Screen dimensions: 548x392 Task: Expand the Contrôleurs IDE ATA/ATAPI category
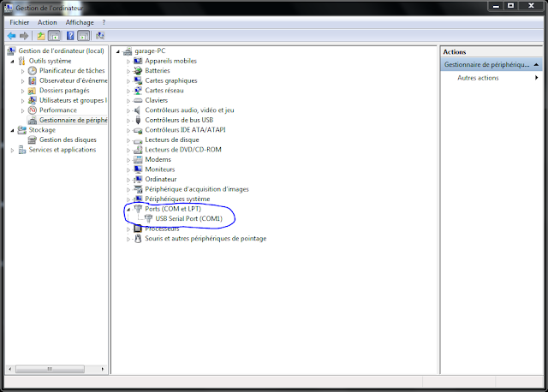(x=128, y=130)
